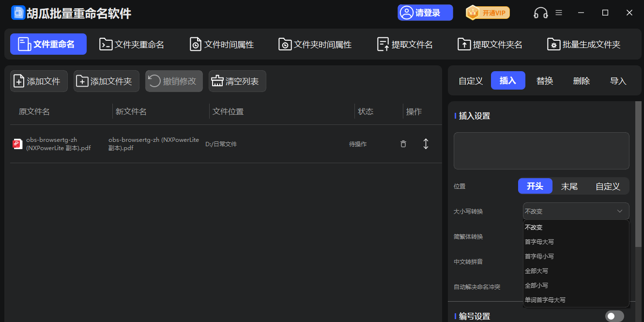Click the 请登录 button
This screenshot has height=322, width=644.
point(425,13)
